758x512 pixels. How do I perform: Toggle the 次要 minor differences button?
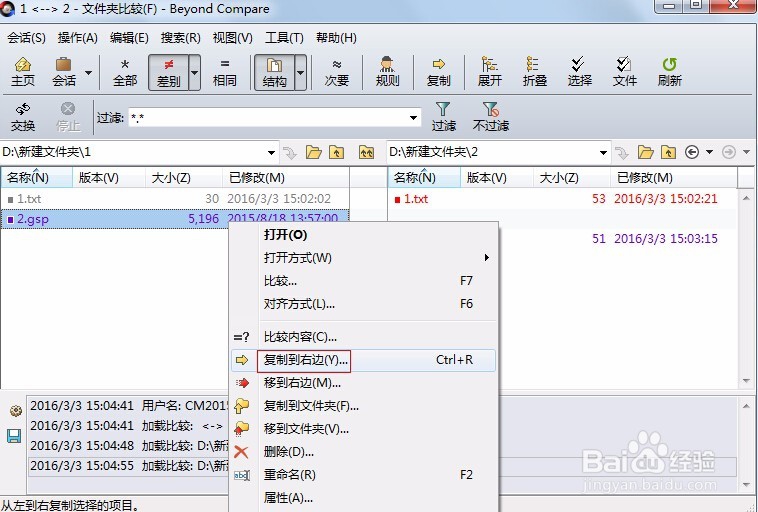click(x=336, y=72)
